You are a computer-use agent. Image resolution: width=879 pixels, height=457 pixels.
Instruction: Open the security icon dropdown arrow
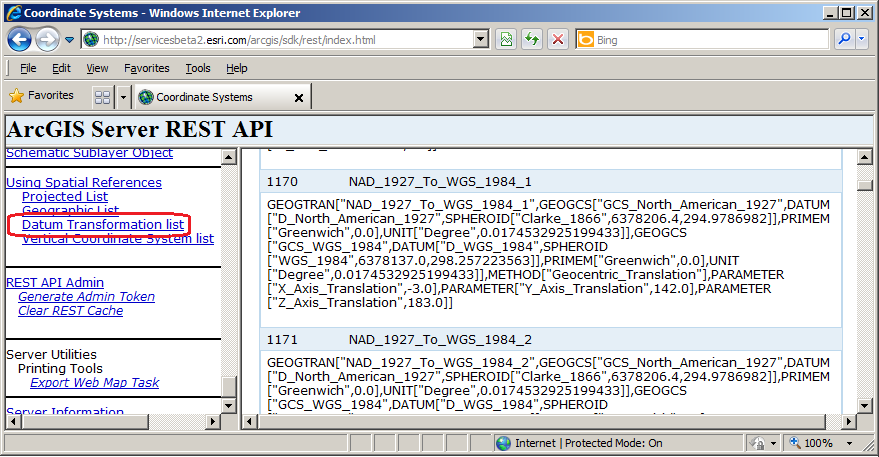click(774, 444)
